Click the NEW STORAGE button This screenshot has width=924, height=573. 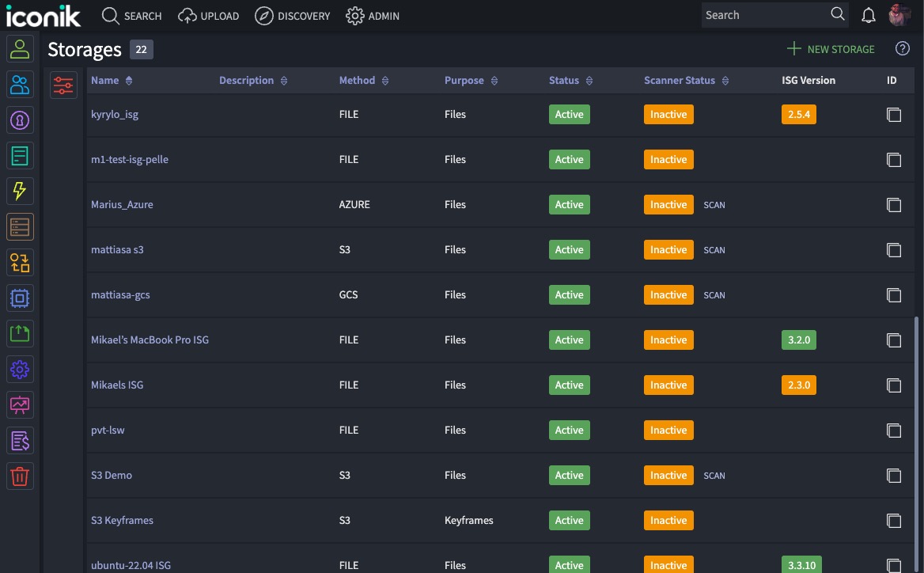pyautogui.click(x=830, y=49)
